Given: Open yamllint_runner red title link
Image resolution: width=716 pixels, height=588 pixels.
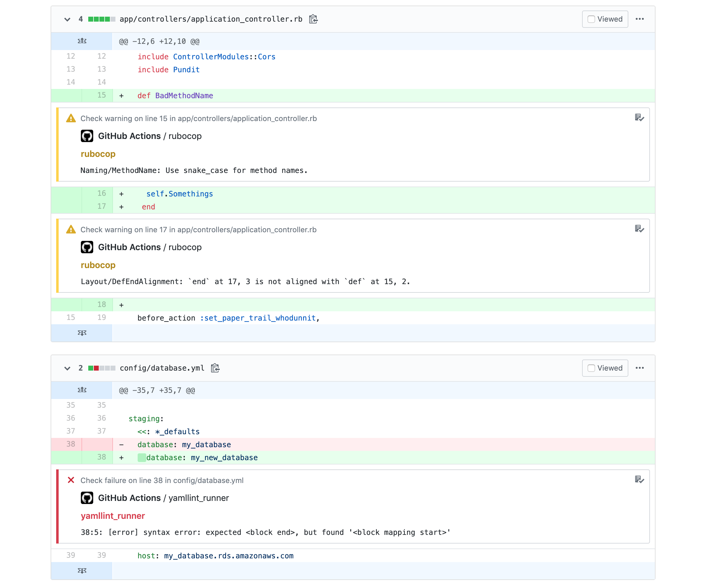Looking at the screenshot, I should [x=113, y=515].
